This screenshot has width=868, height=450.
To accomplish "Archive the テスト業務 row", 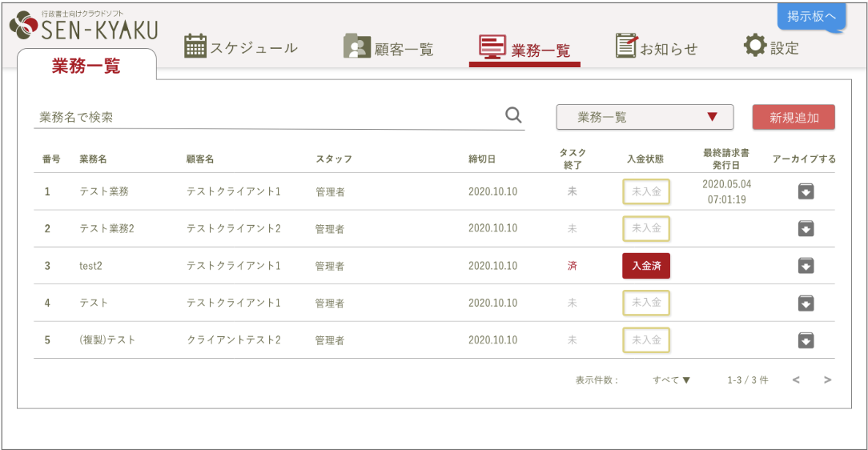I will point(806,191).
